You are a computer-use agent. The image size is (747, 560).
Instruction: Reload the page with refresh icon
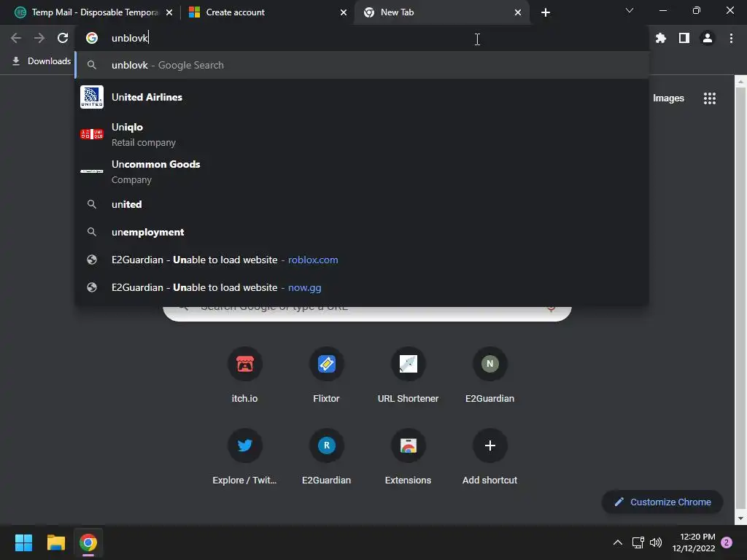point(63,38)
